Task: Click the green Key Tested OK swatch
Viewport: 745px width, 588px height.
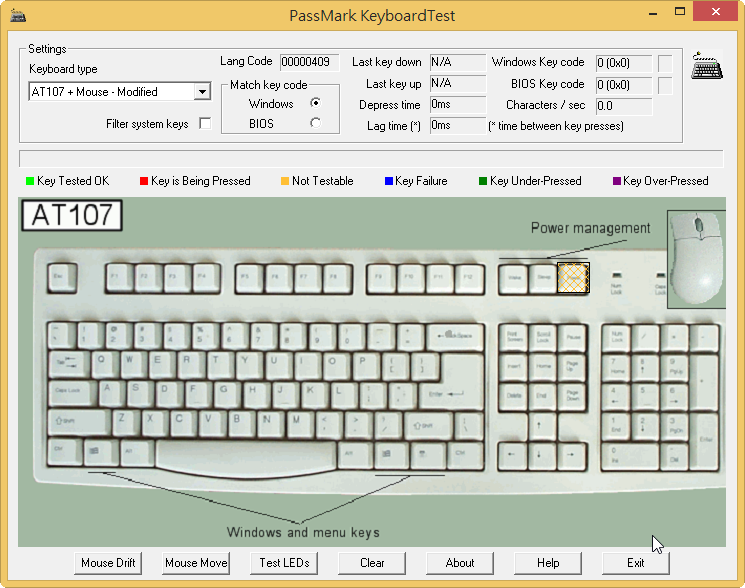Action: (x=30, y=181)
